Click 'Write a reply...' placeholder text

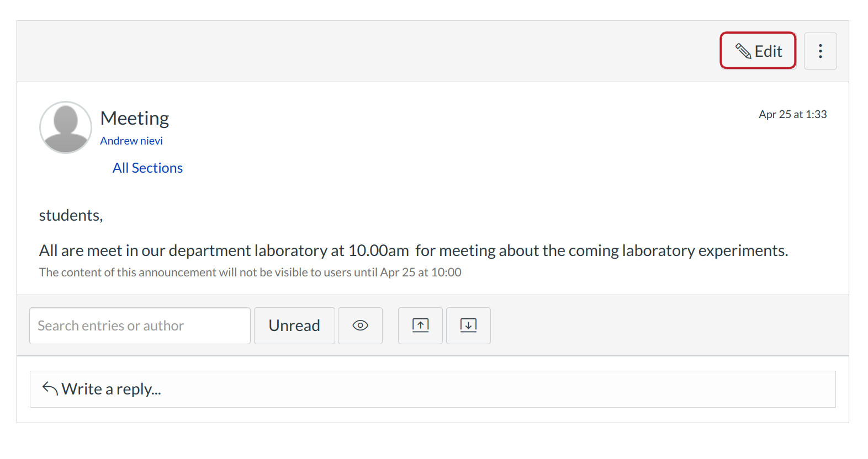point(111,389)
